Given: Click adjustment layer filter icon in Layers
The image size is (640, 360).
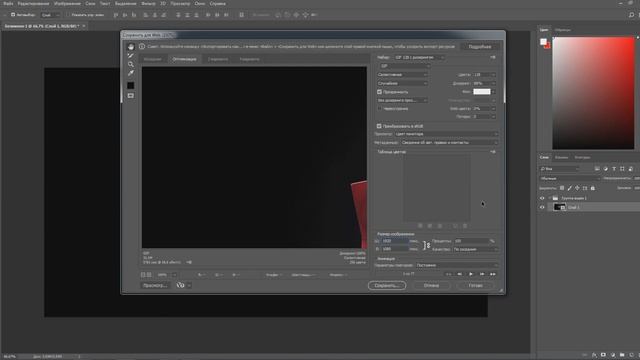Looking at the screenshot, I should click(x=606, y=169).
